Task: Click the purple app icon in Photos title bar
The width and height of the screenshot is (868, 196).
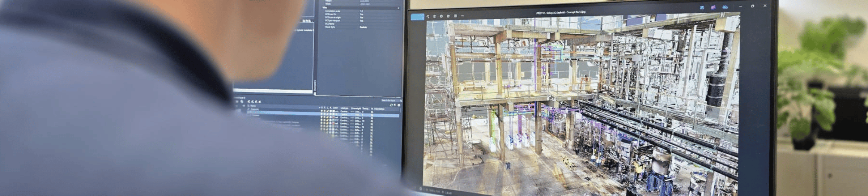Action: click(713, 7)
